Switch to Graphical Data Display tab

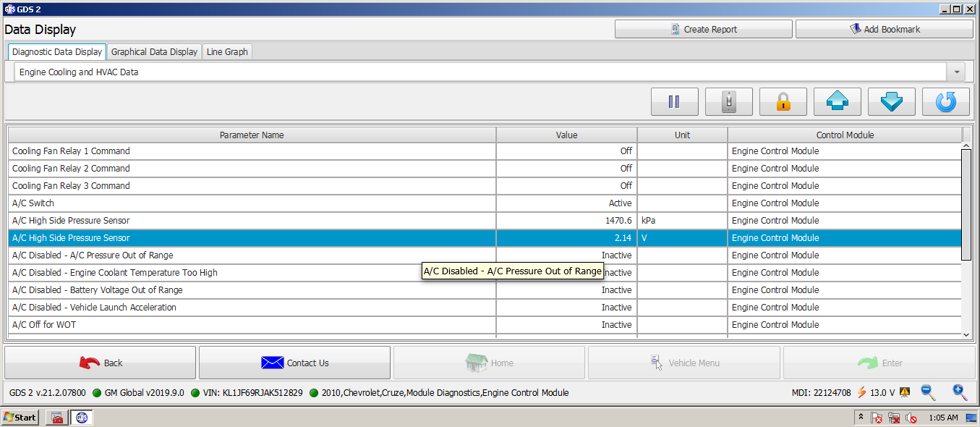pyautogui.click(x=154, y=52)
